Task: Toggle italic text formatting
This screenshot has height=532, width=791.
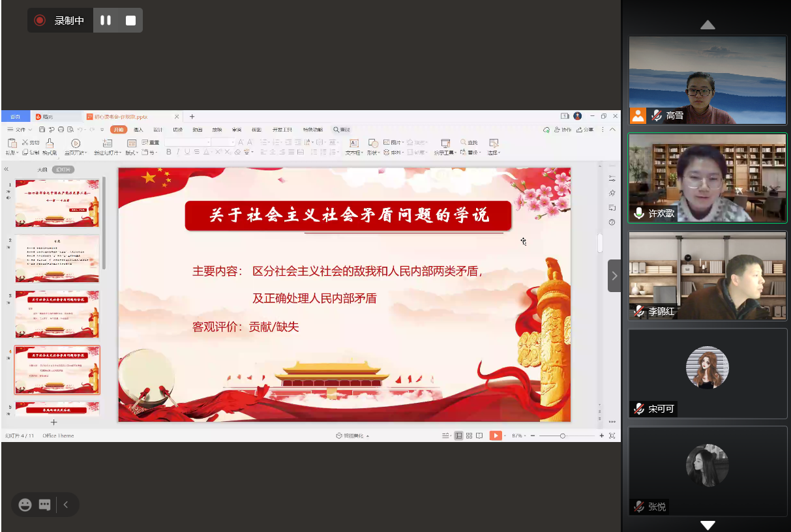Action: [178, 152]
